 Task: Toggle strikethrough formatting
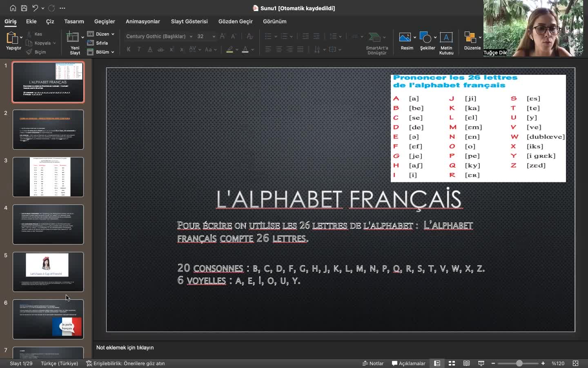(160, 49)
